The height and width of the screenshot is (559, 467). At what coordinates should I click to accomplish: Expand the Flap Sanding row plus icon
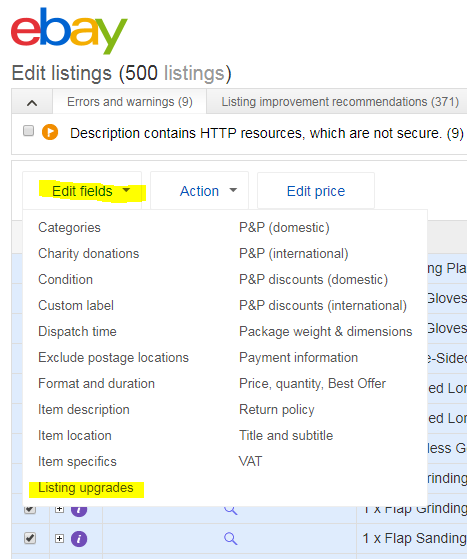click(60, 538)
